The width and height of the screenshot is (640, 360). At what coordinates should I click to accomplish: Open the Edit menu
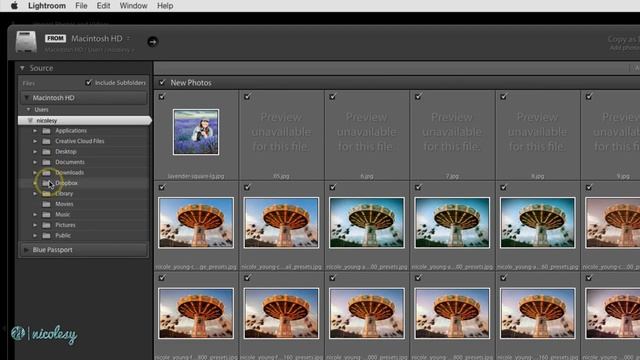pyautogui.click(x=103, y=6)
